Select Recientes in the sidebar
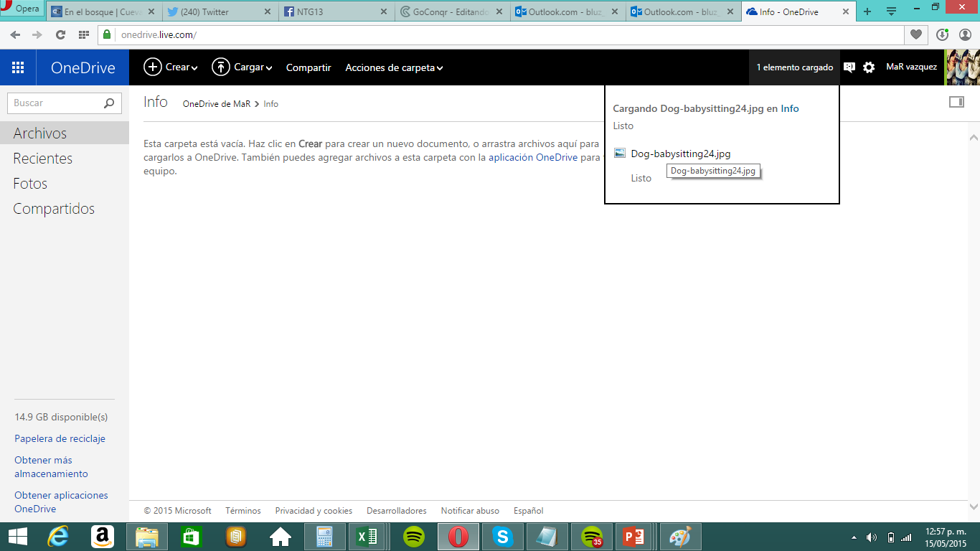 coord(43,159)
